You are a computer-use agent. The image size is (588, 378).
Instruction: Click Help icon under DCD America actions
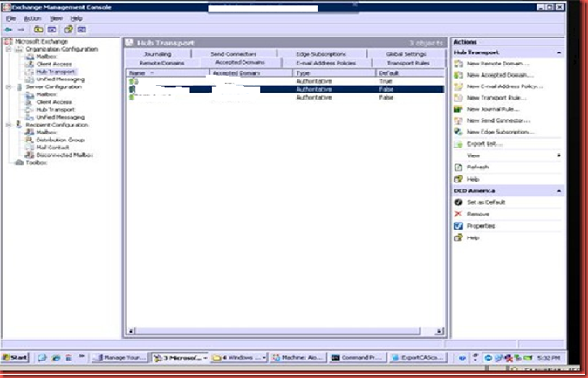click(x=458, y=237)
